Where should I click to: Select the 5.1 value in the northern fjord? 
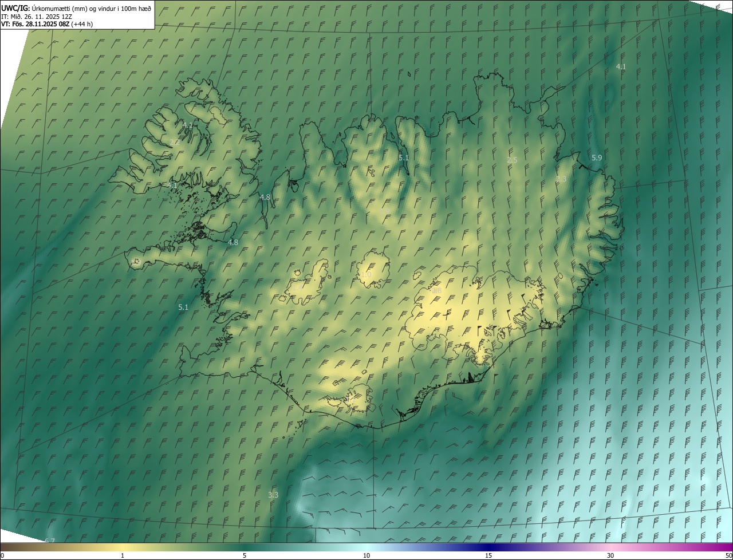(x=404, y=157)
